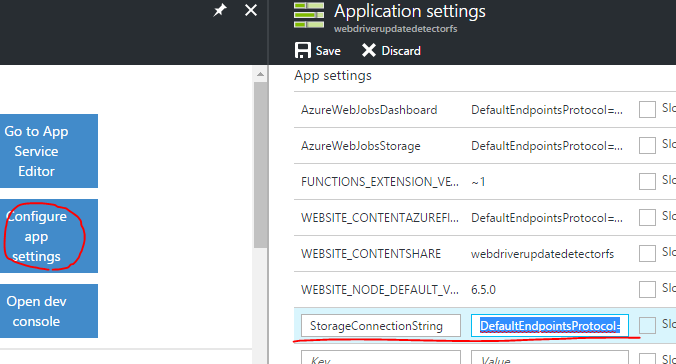Toggle slot checkbox for AzureWebJobsStorage
This screenshot has height=364, width=676.
tap(647, 145)
